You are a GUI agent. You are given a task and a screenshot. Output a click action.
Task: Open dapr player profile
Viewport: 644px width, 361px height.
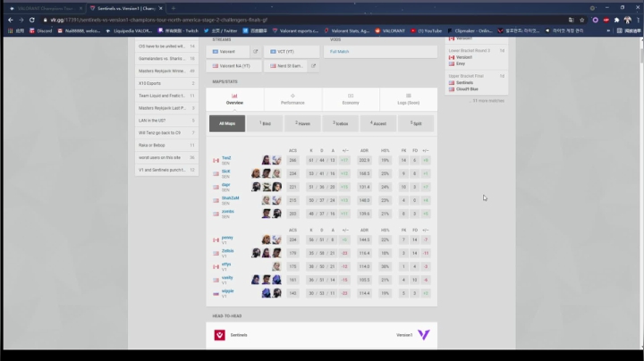(x=226, y=185)
